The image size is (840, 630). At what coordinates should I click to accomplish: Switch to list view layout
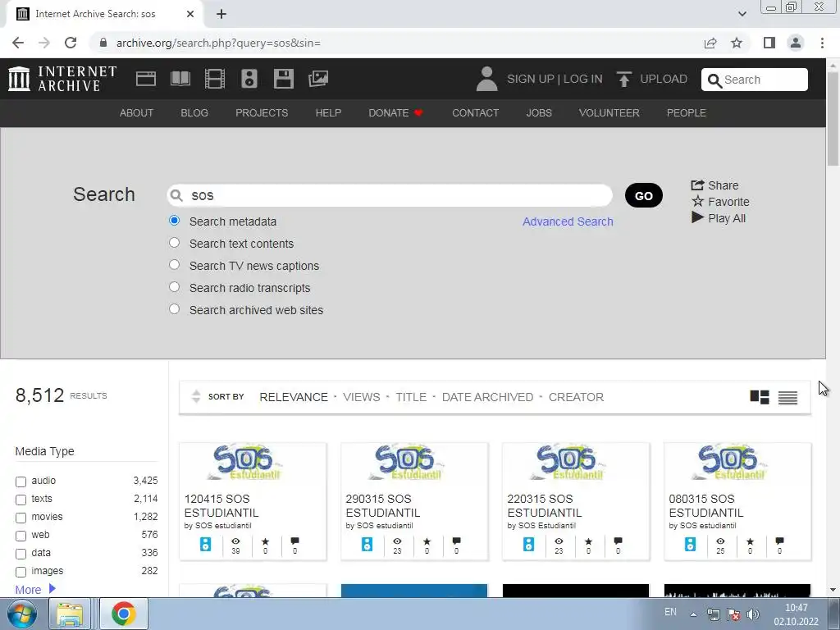787,397
